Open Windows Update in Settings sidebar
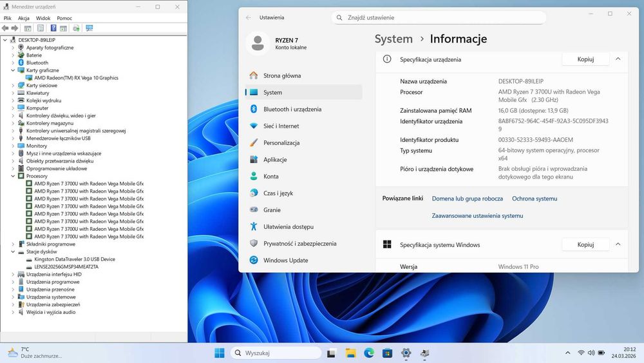This screenshot has width=644, height=363. tap(303, 260)
